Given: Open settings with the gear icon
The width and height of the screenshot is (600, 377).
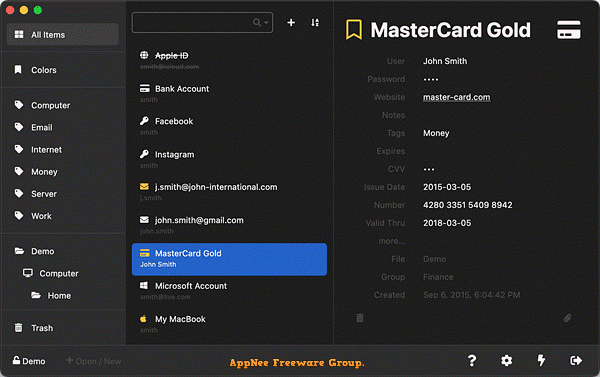Looking at the screenshot, I should point(507,361).
